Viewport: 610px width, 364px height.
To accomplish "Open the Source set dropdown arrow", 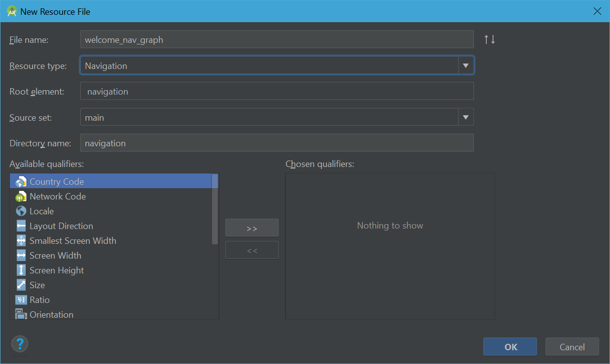I will coord(466,117).
